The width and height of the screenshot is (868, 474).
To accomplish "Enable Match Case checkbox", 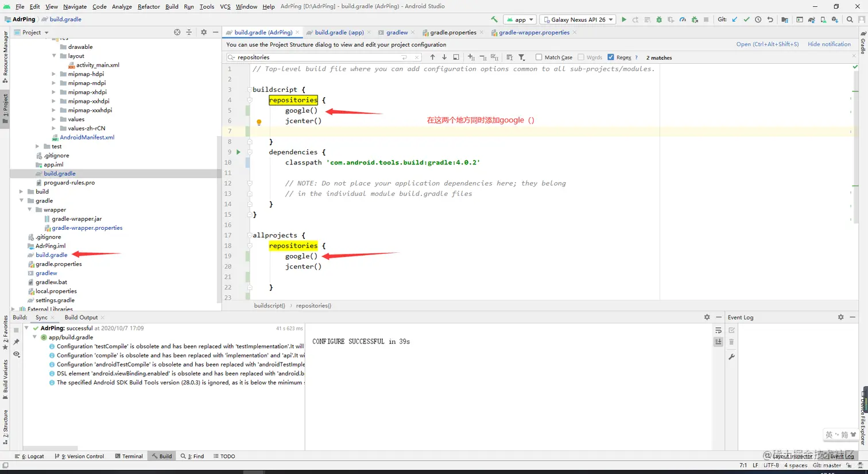I will (538, 57).
